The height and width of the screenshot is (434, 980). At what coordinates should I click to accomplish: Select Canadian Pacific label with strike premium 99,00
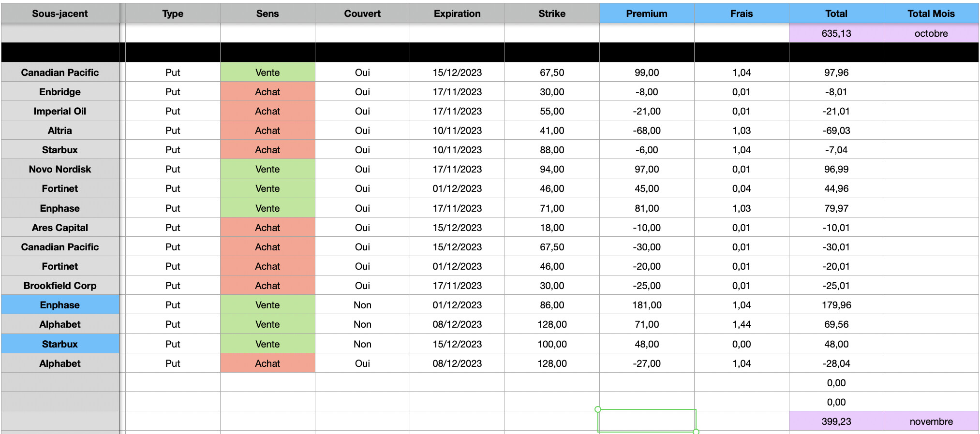60,72
